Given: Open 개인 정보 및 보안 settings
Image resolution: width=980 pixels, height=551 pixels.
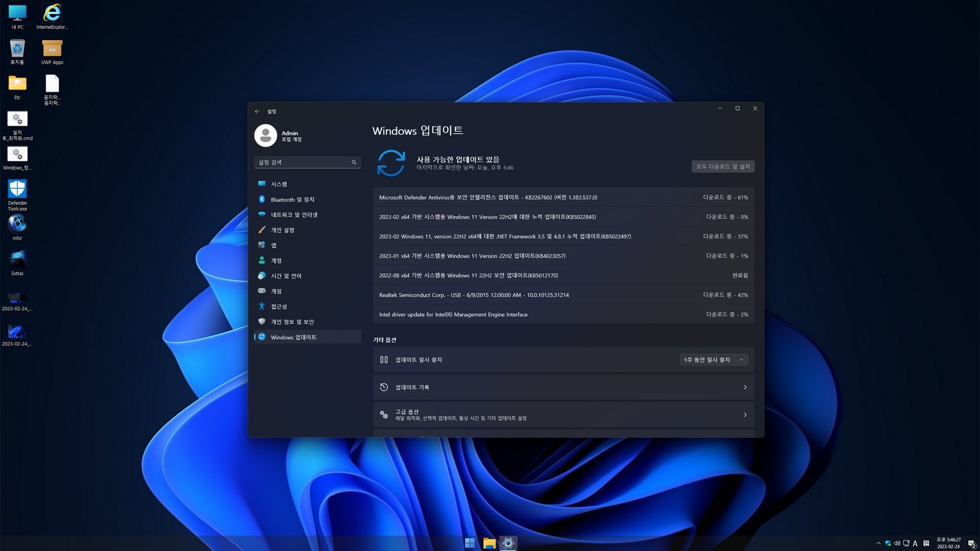Looking at the screenshot, I should [x=307, y=322].
